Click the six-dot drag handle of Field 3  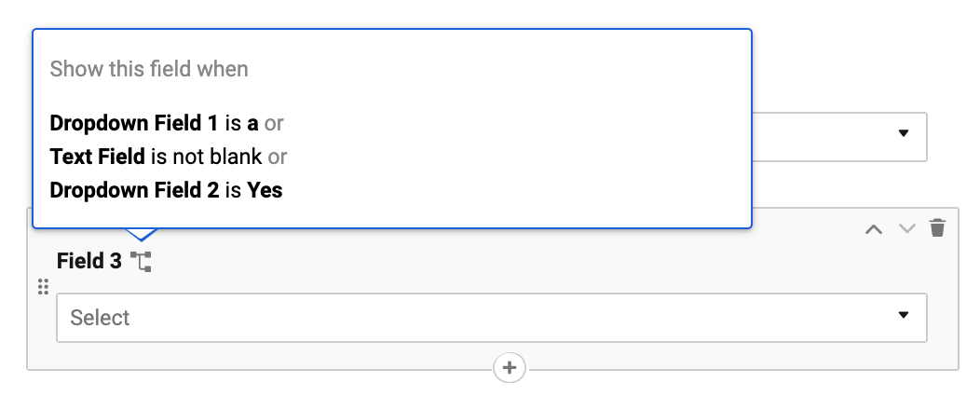[43, 287]
